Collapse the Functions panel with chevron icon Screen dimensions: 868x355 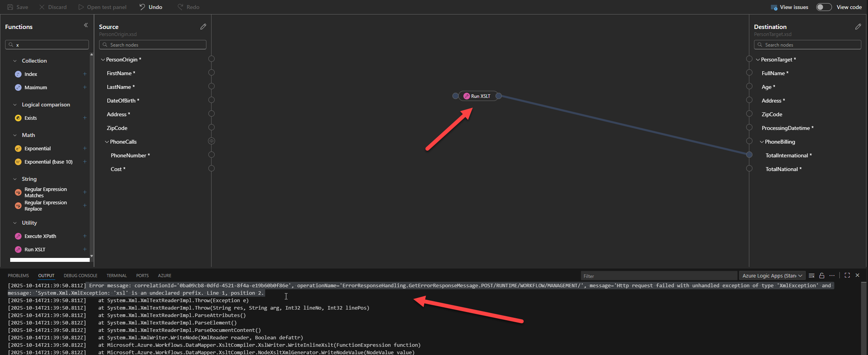click(86, 25)
